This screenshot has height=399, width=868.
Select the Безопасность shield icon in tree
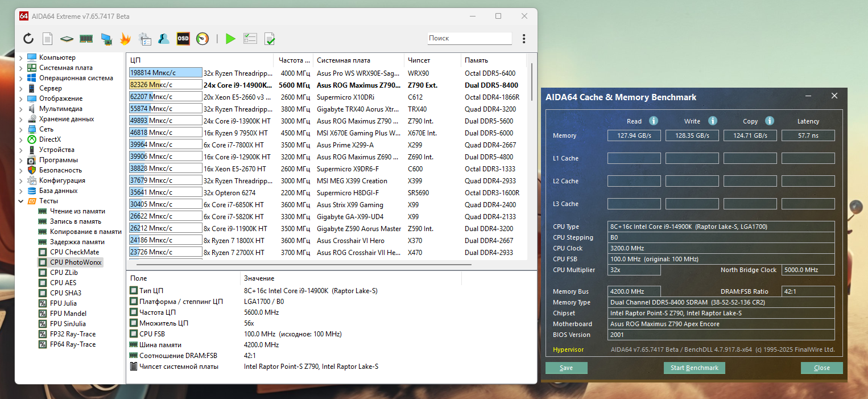click(32, 170)
